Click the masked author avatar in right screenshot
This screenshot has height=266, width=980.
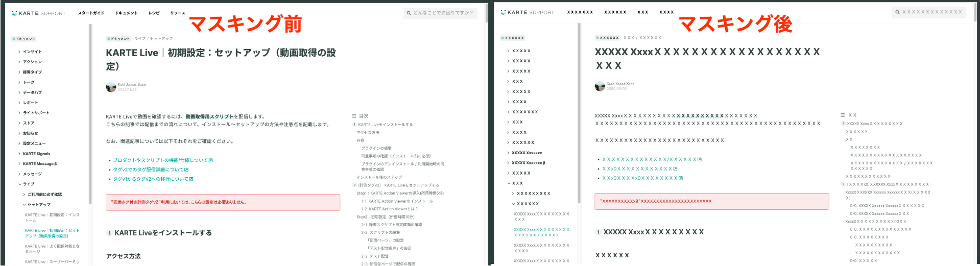(600, 86)
